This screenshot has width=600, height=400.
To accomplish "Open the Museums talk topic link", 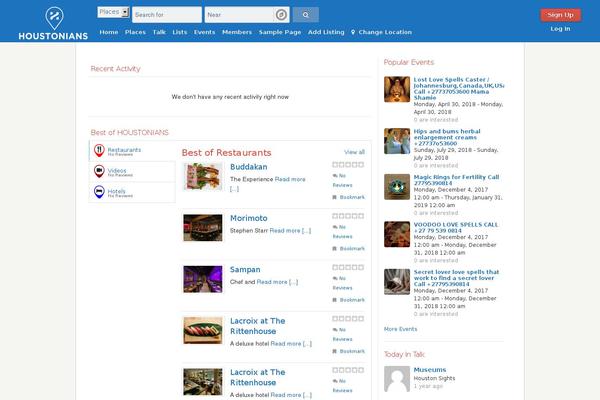I will click(x=430, y=370).
